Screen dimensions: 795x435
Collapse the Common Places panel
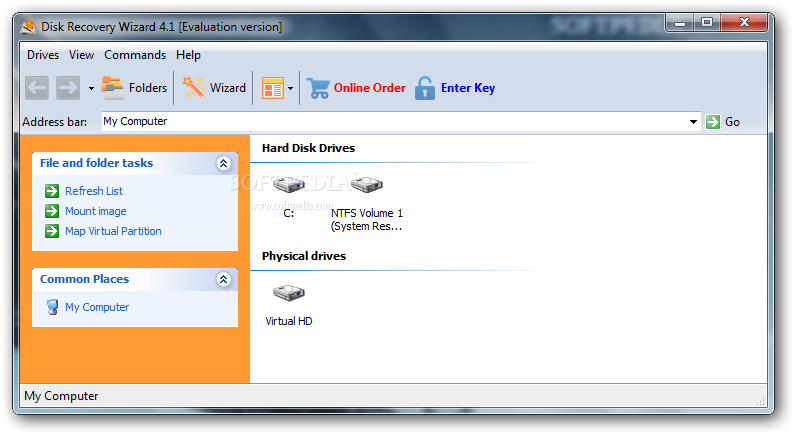tap(223, 280)
